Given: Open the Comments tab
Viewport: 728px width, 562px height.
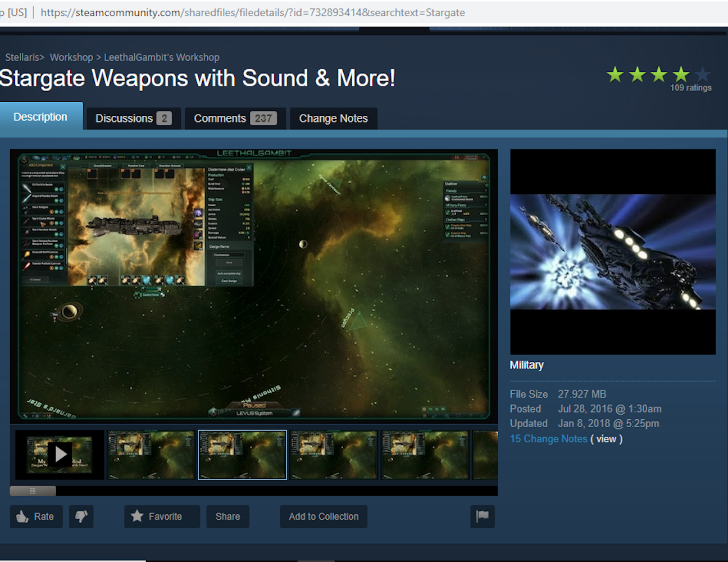Looking at the screenshot, I should pyautogui.click(x=235, y=119).
